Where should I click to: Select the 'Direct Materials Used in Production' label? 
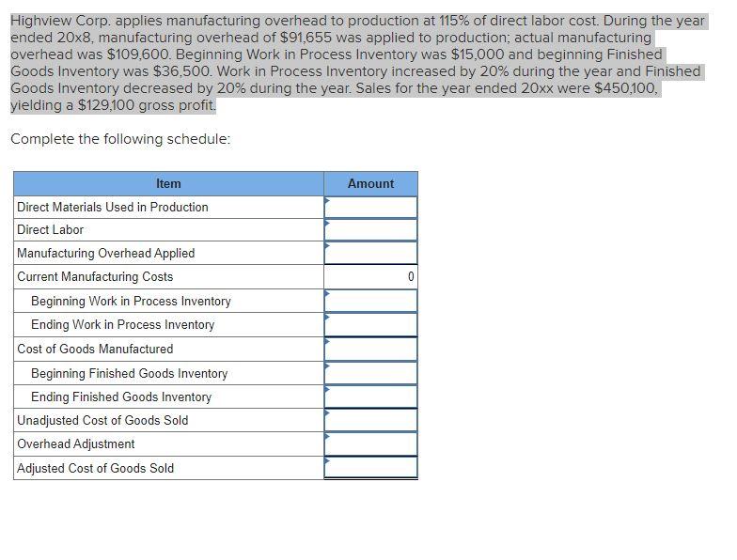pyautogui.click(x=113, y=207)
